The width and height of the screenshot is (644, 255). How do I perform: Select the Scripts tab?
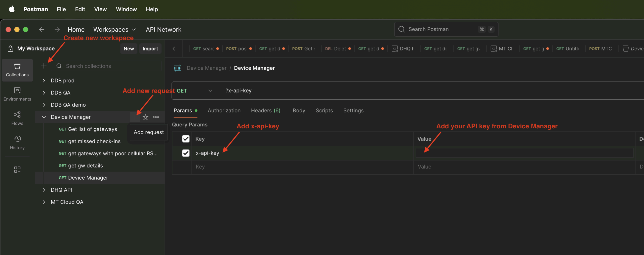click(324, 111)
